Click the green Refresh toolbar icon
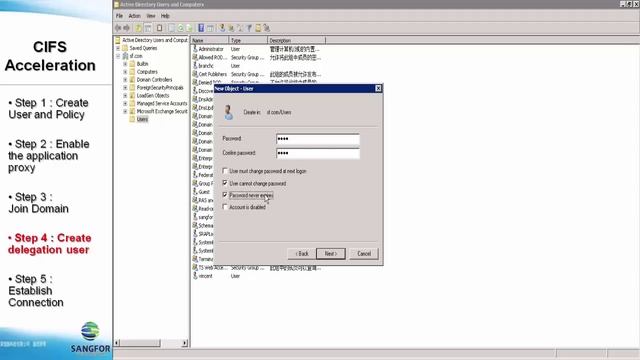The width and height of the screenshot is (640, 360). coord(180,28)
